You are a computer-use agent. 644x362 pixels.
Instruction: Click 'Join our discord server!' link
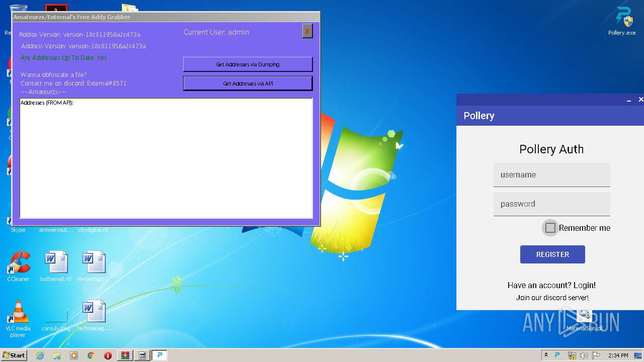pos(552,298)
